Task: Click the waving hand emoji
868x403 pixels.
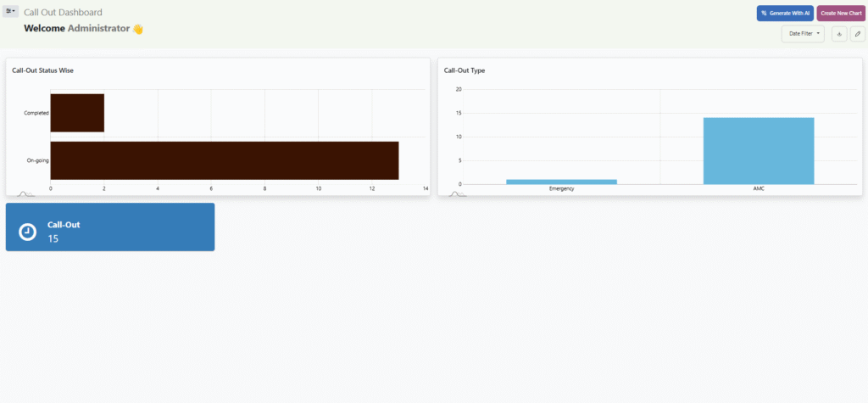Action: pos(138,29)
